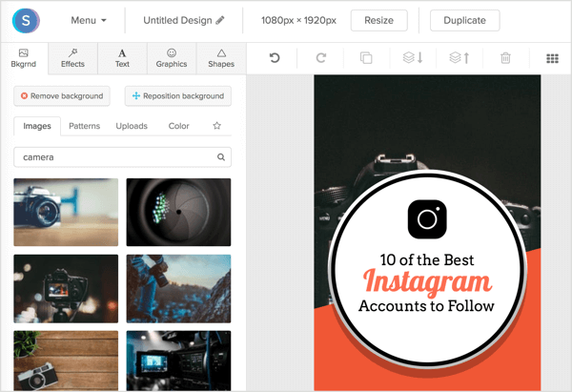Select the Uploads sub-tab
The image size is (572, 392).
[x=132, y=126]
